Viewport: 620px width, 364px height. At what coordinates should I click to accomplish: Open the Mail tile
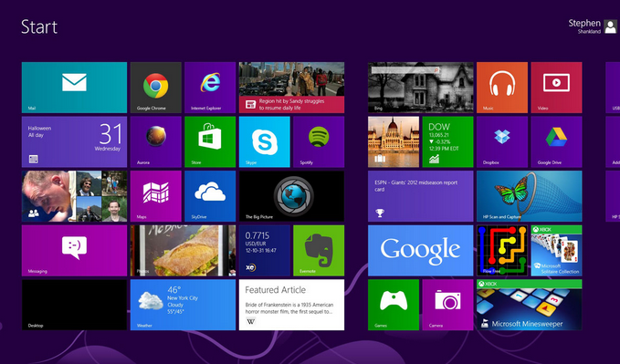pos(74,88)
